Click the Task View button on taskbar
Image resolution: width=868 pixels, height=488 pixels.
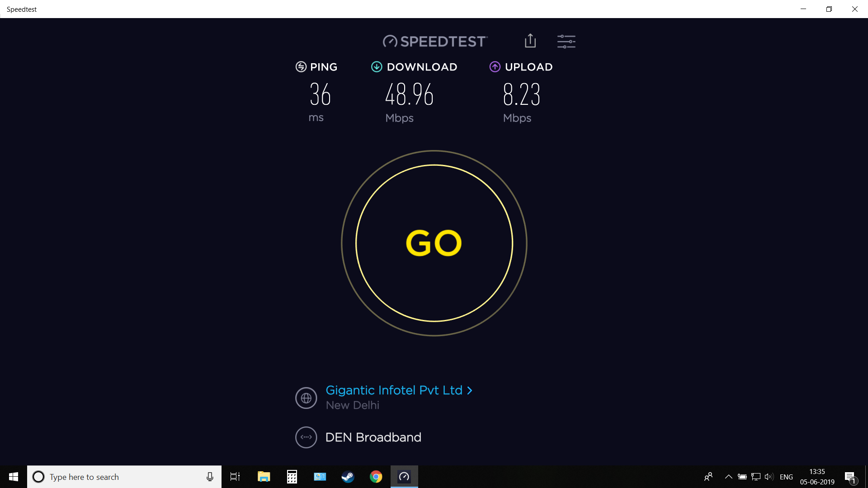(x=236, y=477)
